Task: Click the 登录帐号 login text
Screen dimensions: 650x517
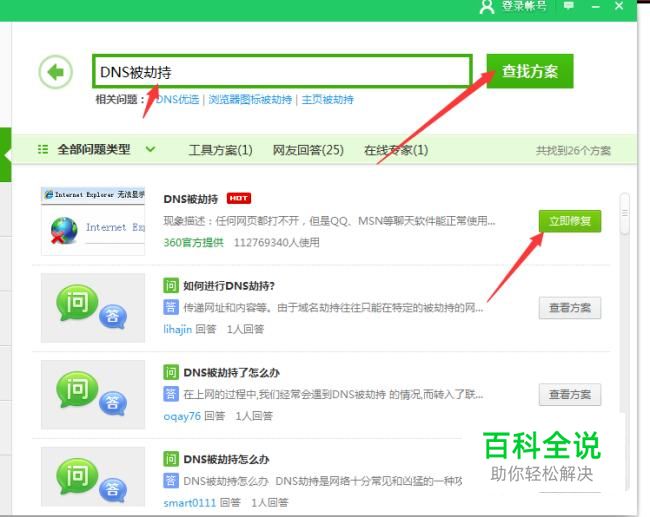Action: [x=524, y=6]
